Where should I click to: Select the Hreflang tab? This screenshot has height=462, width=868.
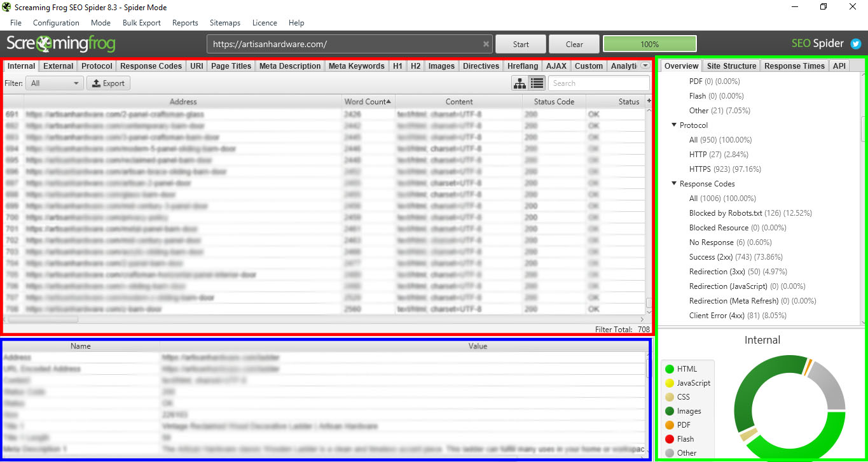point(523,66)
